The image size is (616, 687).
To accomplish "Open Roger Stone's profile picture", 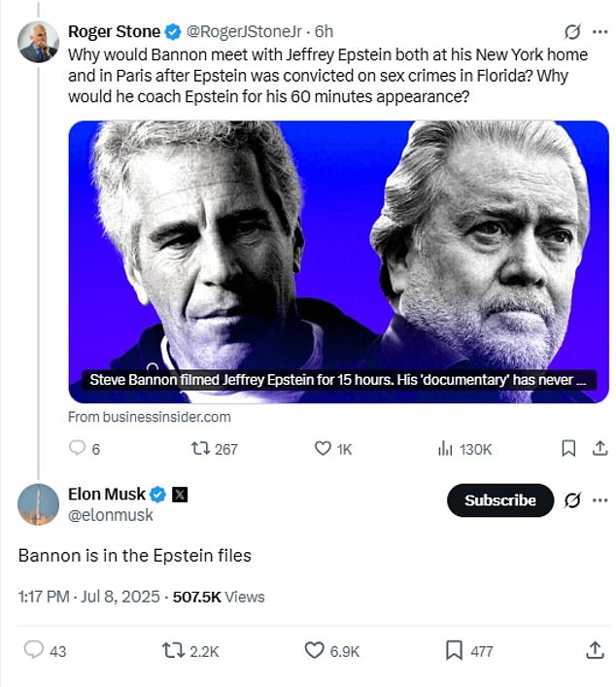I will (38, 42).
